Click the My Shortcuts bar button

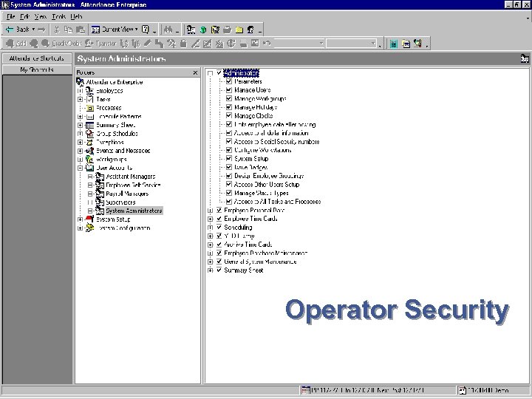tap(37, 70)
